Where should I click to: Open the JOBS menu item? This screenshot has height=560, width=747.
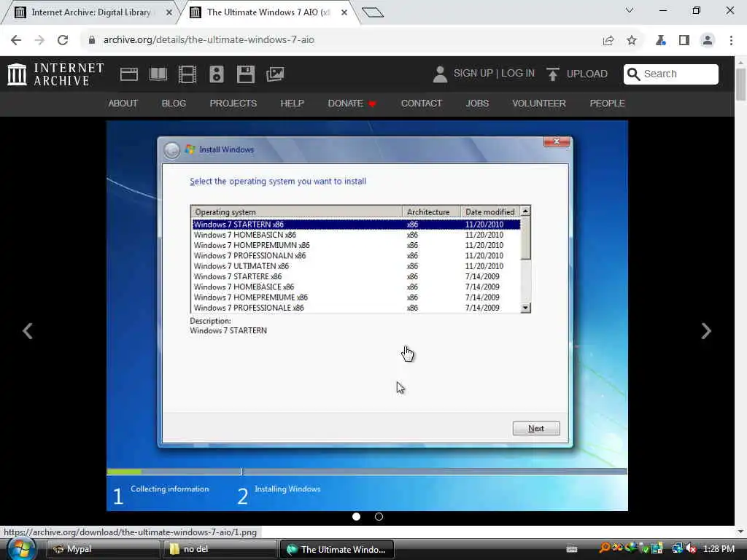click(x=477, y=104)
